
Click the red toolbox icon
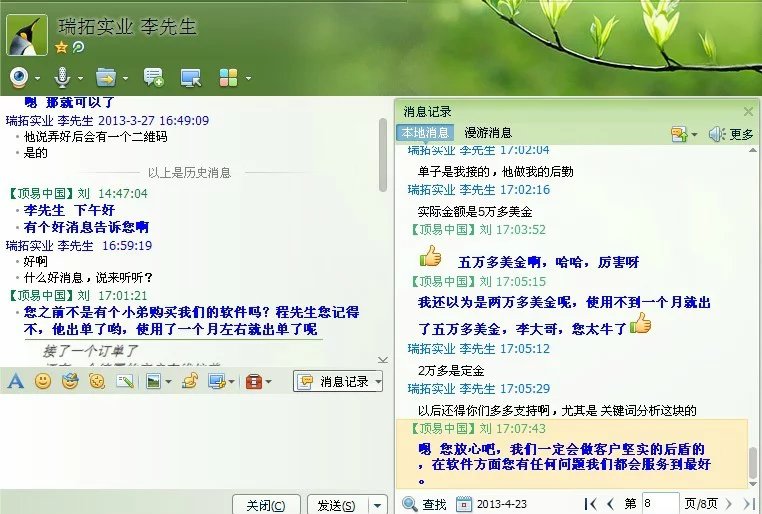click(x=254, y=382)
